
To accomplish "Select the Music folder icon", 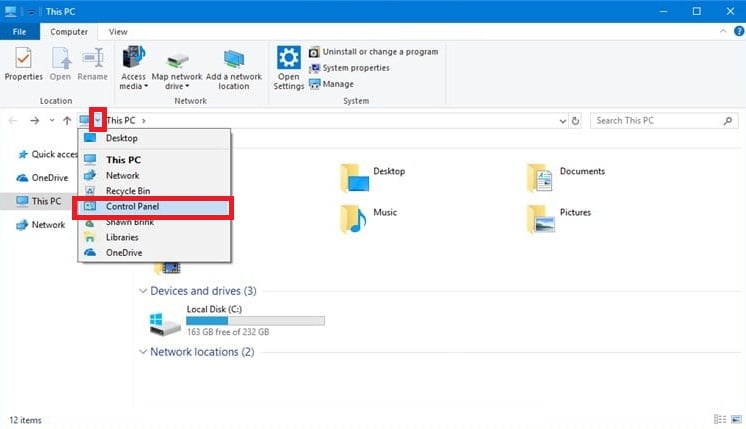I will point(353,219).
